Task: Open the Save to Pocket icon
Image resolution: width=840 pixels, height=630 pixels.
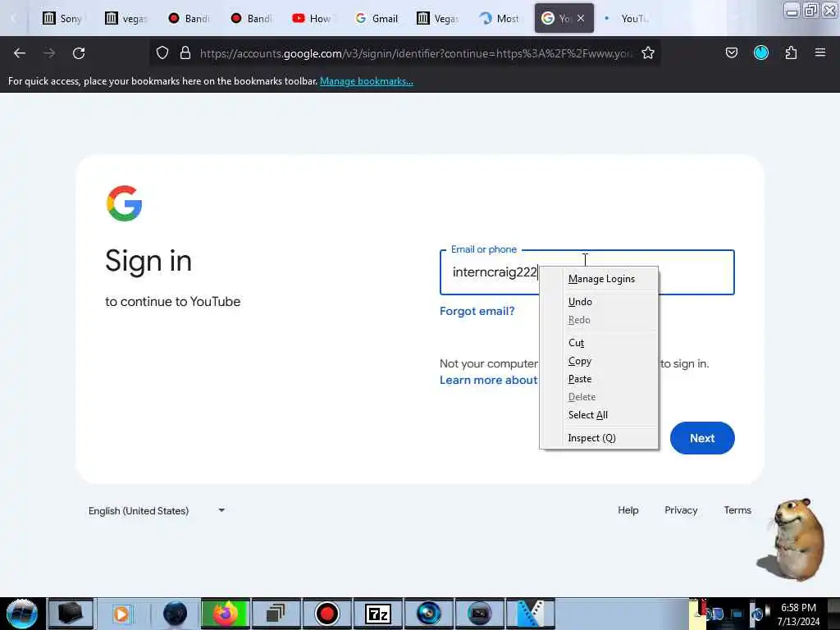Action: (732, 52)
